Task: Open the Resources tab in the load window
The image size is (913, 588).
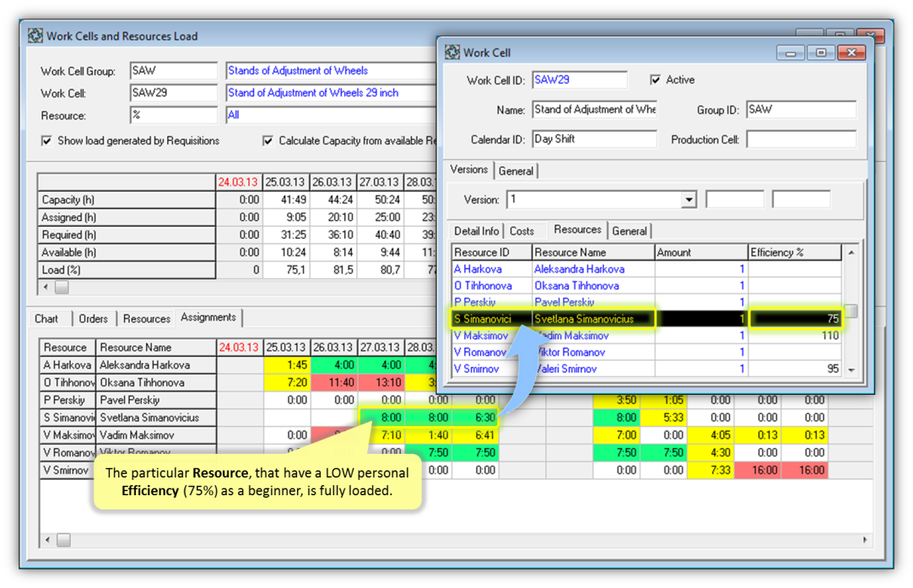Action: 146,319
